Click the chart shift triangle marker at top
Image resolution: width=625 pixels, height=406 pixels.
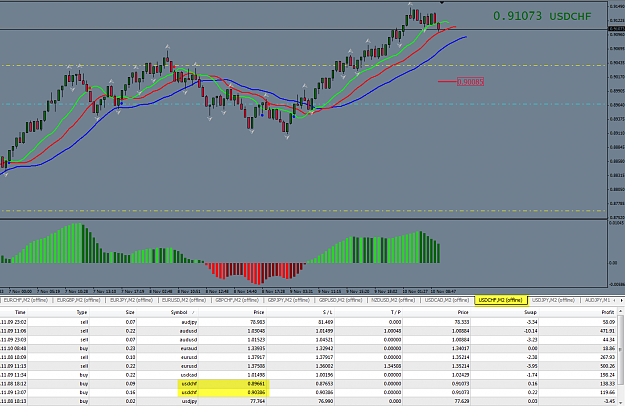pos(442,3)
